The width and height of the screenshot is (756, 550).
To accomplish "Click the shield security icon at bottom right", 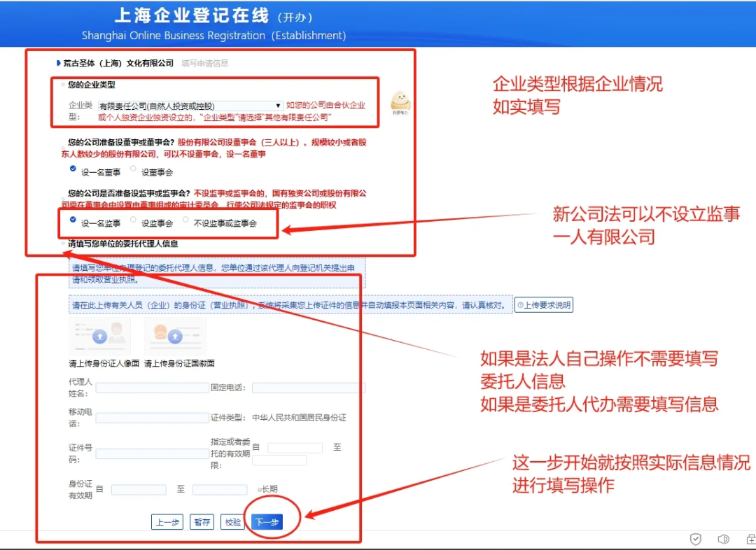I will (695, 540).
